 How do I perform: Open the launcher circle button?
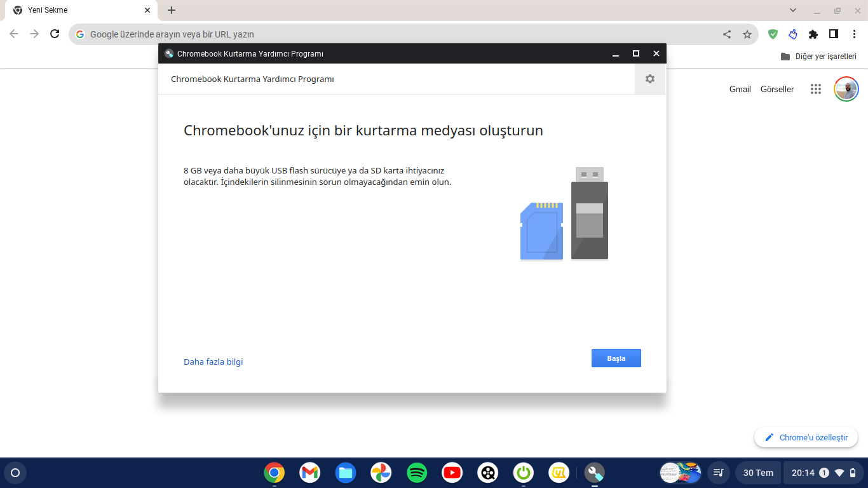point(15,473)
